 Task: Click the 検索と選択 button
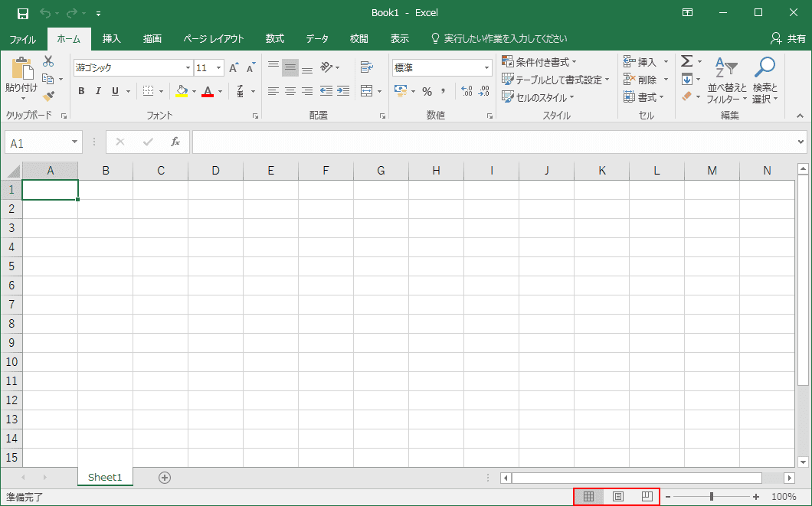click(765, 80)
